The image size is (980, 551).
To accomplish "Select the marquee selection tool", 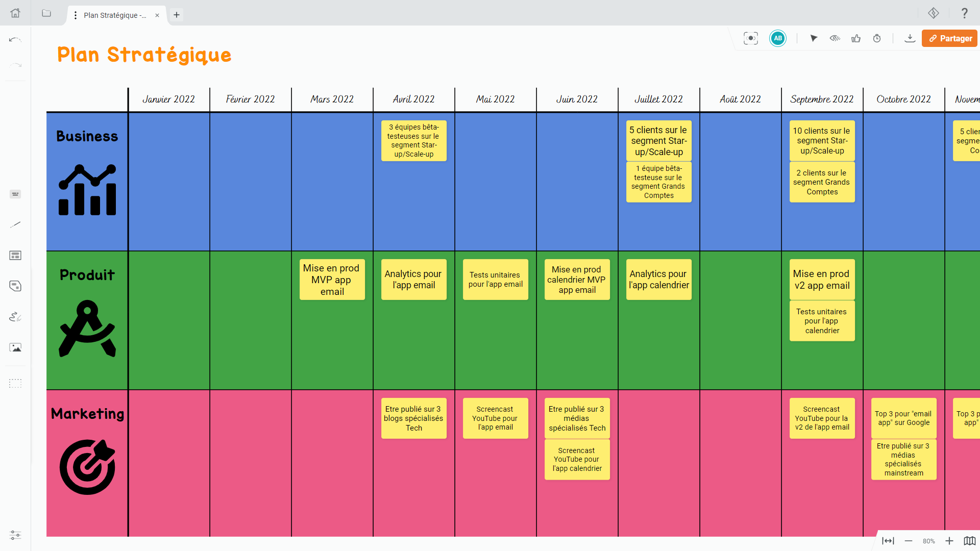I will click(15, 384).
